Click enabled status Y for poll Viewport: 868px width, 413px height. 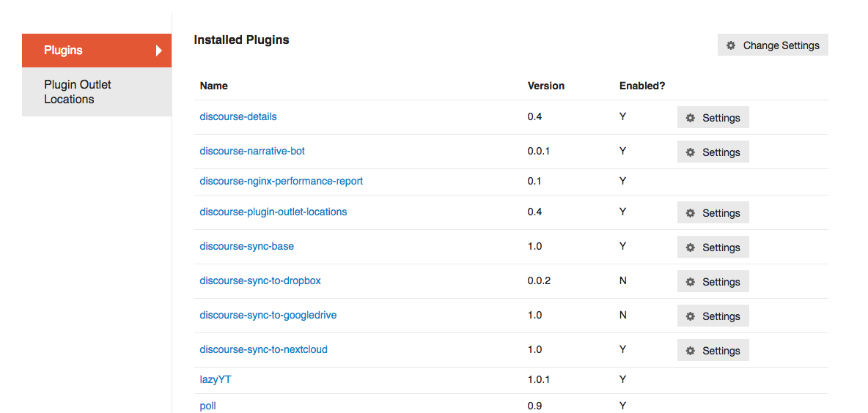point(622,406)
